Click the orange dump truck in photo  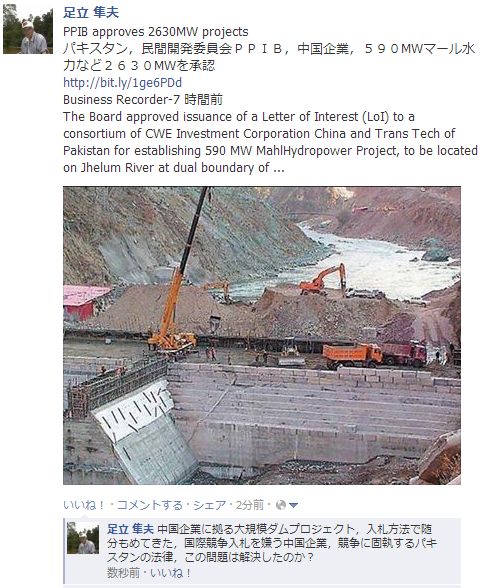point(352,355)
